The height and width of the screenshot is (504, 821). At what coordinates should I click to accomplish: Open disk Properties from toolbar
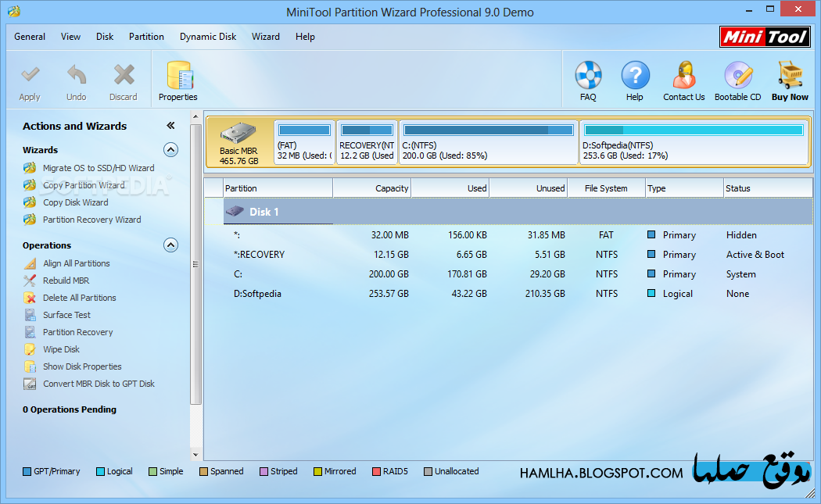point(178,81)
